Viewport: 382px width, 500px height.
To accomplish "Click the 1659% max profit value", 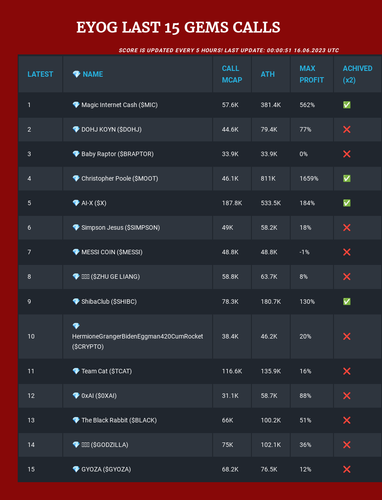I will [309, 178].
